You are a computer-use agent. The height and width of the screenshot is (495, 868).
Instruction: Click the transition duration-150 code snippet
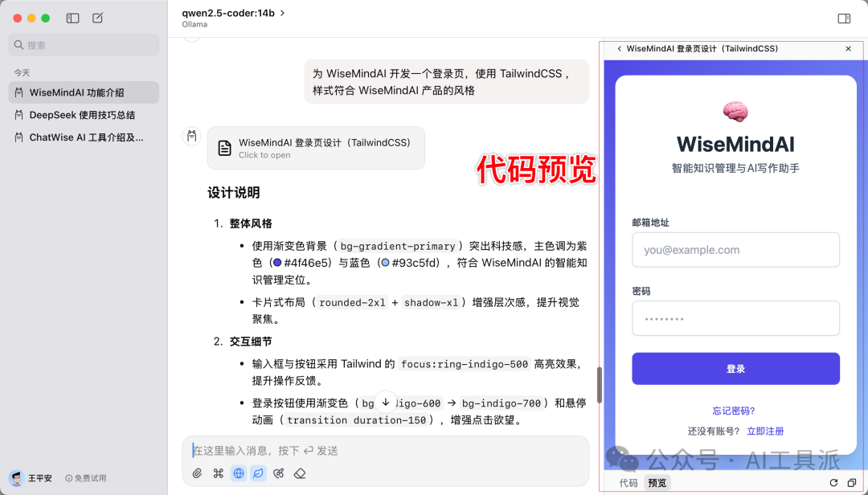(x=357, y=420)
